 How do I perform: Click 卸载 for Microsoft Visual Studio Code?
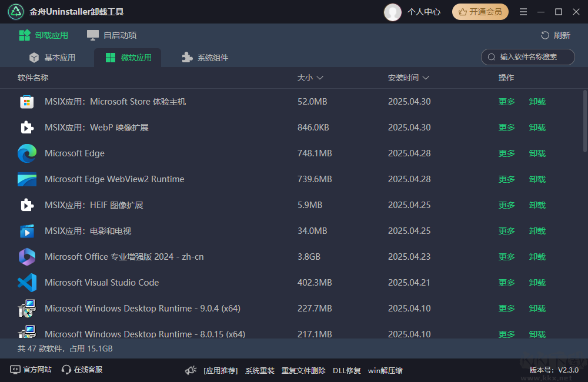[537, 283]
